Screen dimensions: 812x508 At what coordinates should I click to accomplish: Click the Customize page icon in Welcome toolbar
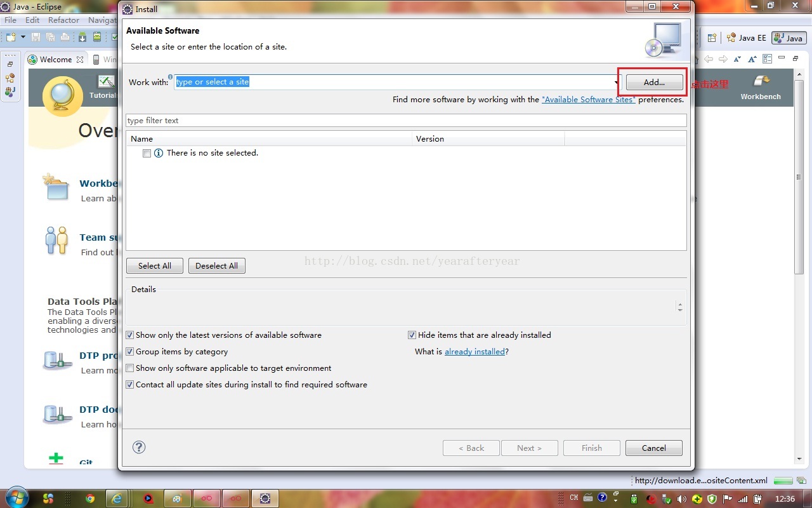[768, 59]
